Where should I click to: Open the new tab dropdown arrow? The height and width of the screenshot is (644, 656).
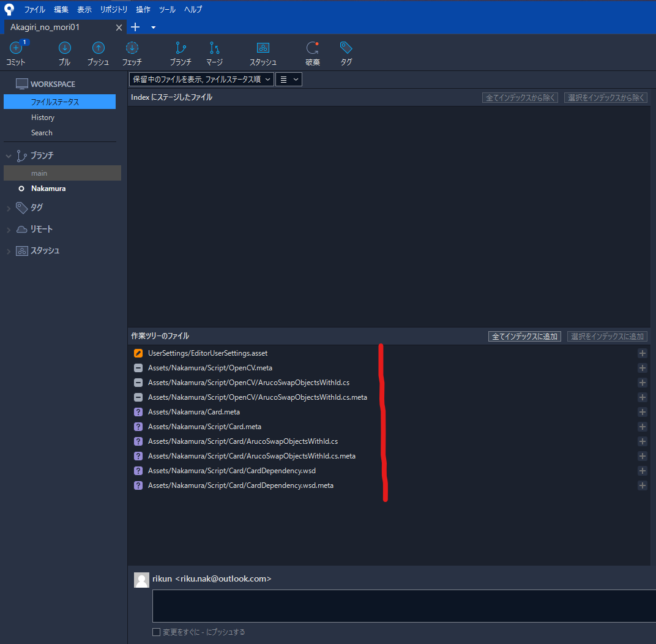(x=153, y=27)
